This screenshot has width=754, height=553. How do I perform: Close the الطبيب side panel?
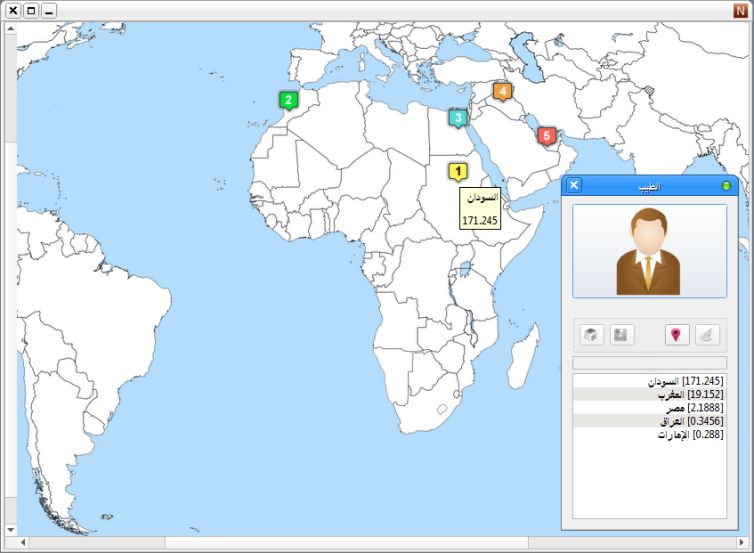point(574,185)
